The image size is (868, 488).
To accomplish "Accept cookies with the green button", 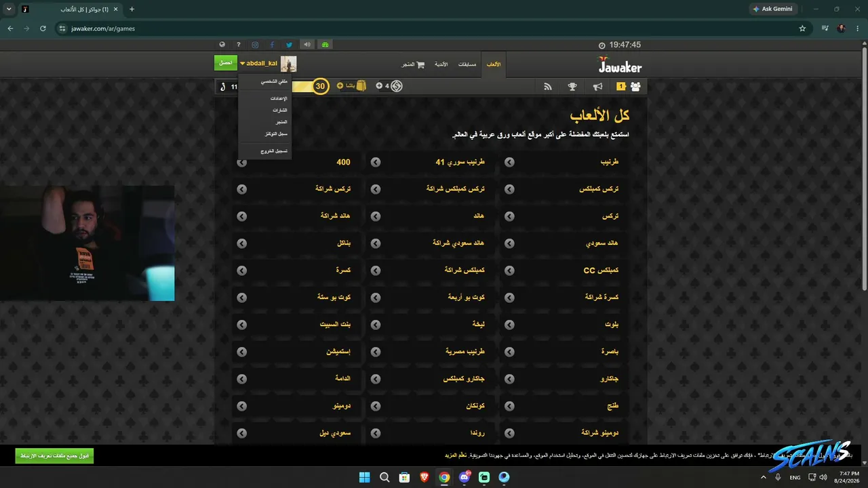I will pyautogui.click(x=55, y=455).
